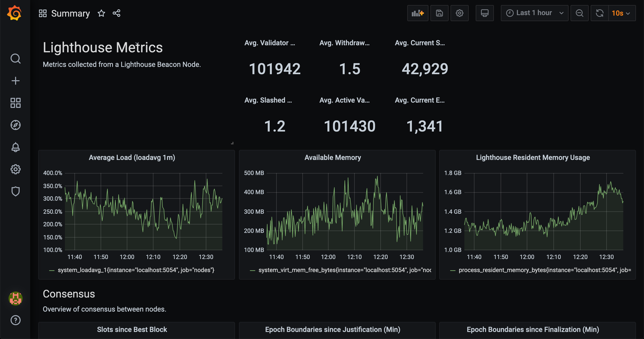The height and width of the screenshot is (339, 644).
Task: Refresh the dashboard now
Action: (599, 13)
